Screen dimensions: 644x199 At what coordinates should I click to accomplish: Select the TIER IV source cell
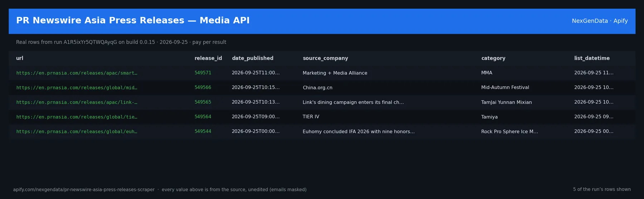click(311, 117)
